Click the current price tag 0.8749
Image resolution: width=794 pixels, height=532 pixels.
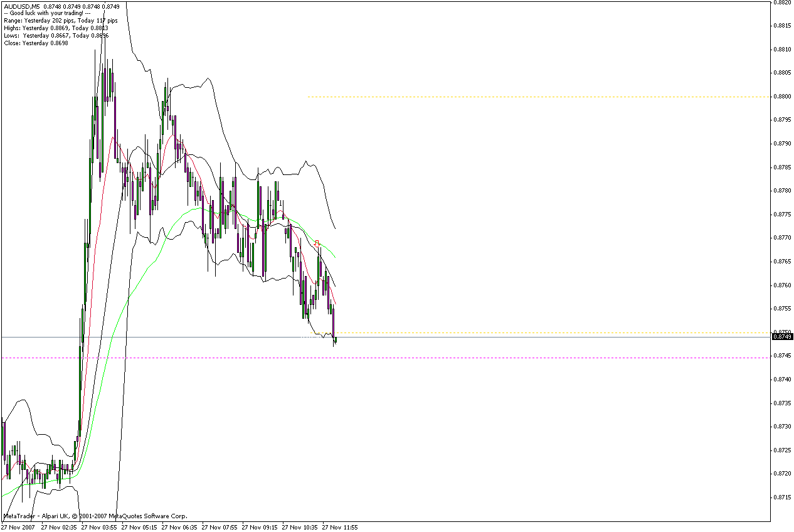[x=782, y=337]
